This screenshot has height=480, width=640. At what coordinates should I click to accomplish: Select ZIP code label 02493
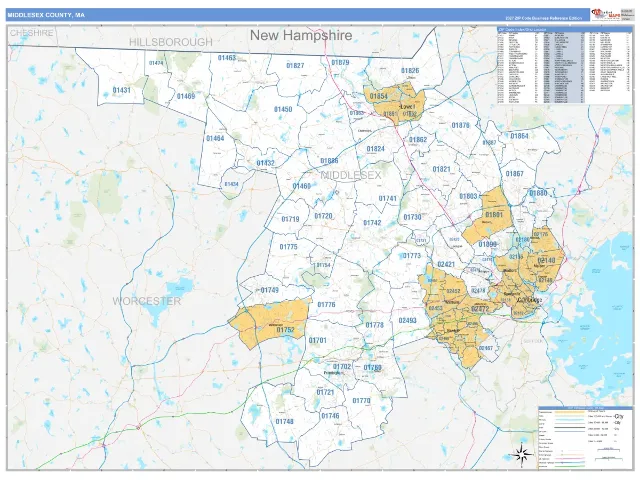coord(407,321)
